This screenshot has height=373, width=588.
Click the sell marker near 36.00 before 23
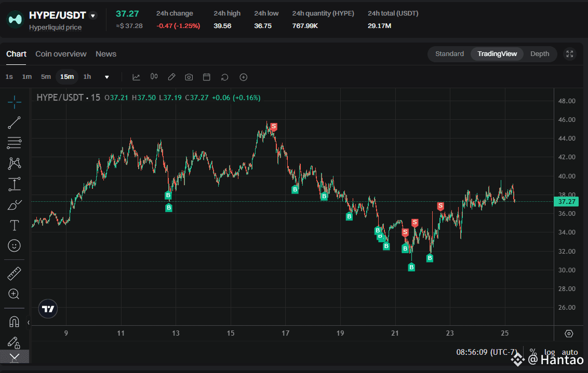[x=440, y=206]
